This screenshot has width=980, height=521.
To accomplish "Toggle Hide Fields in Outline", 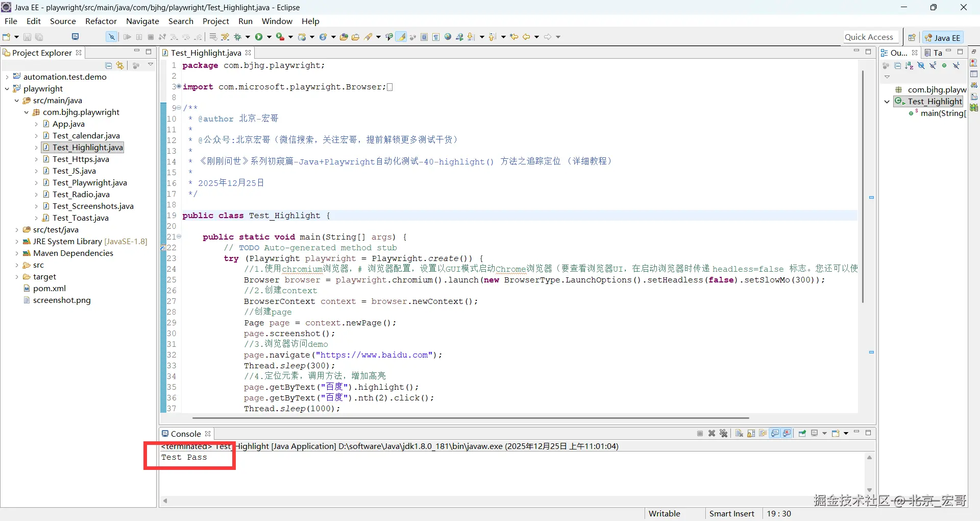I will (921, 65).
